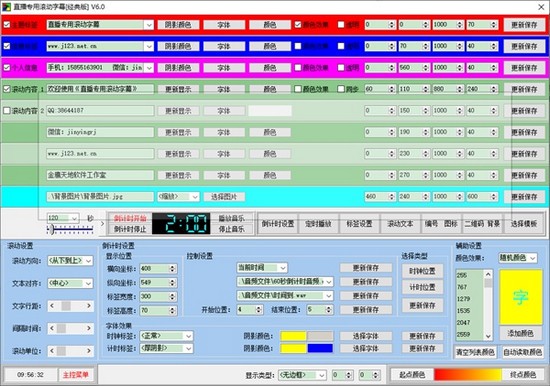Stop countdown with 倒计时停止

point(130,229)
